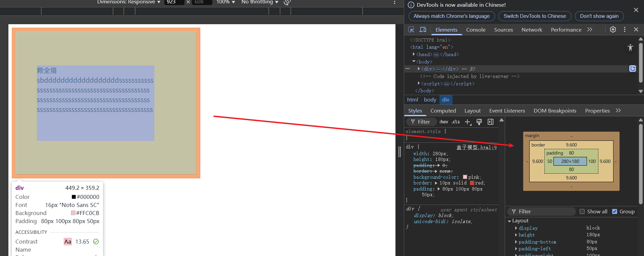Select the inspect element picker icon
This screenshot has height=256, width=644.
pos(411,30)
